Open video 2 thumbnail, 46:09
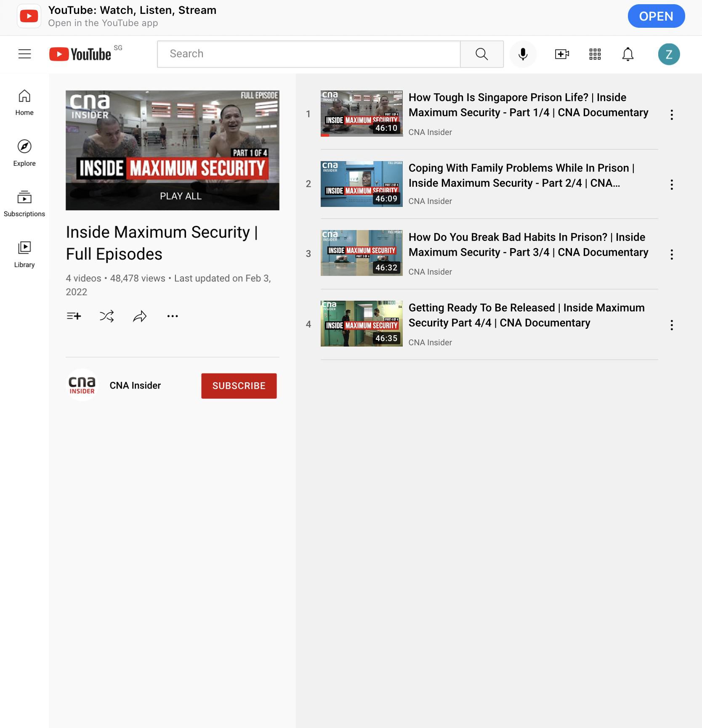The image size is (702, 728). [362, 184]
